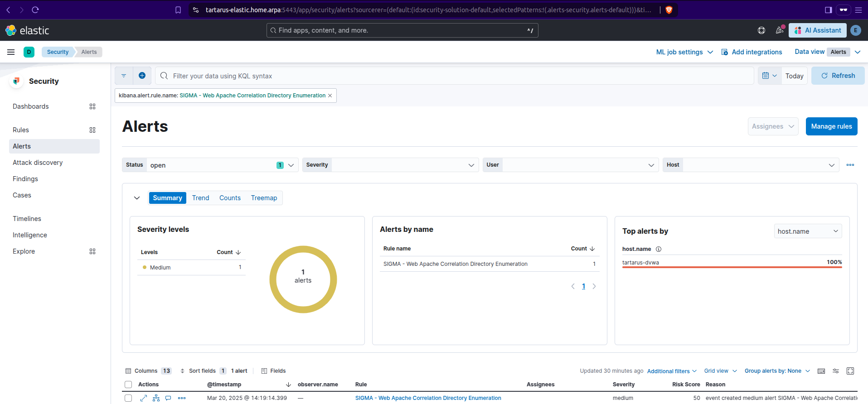Open the hamburger navigation menu

pos(11,52)
